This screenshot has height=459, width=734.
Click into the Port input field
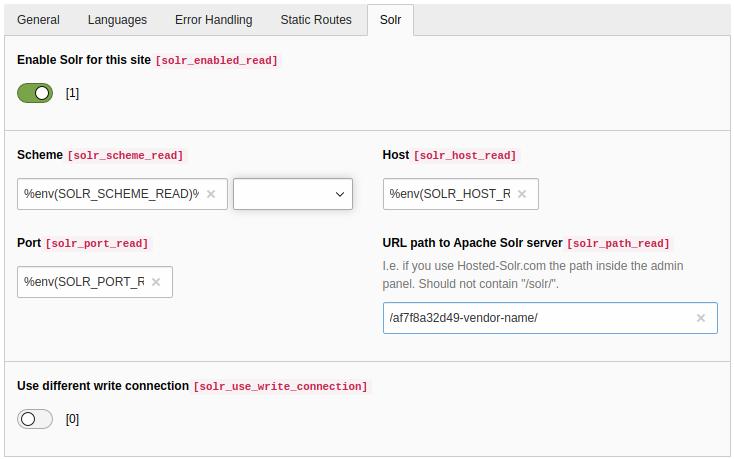(x=85, y=282)
